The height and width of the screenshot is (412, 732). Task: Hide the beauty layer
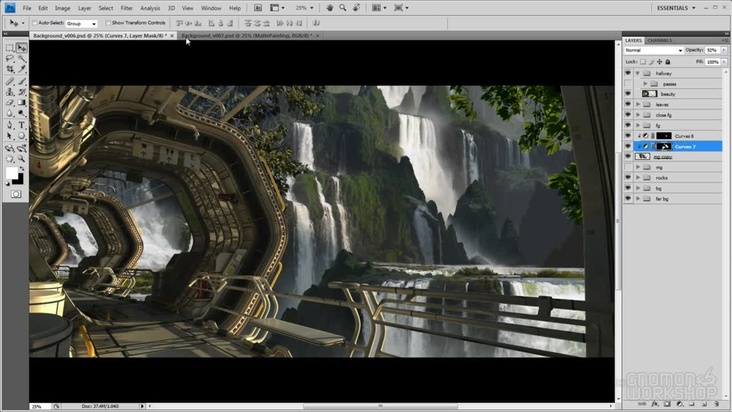click(628, 94)
